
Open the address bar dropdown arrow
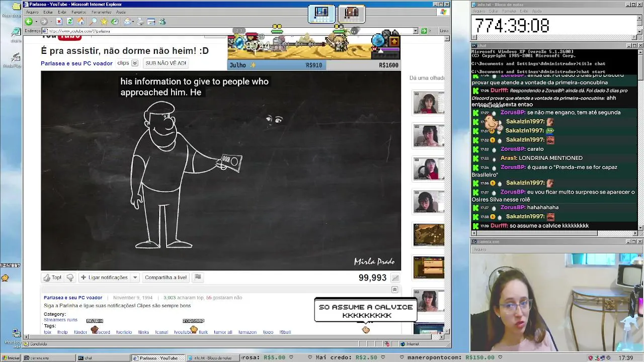(x=416, y=31)
